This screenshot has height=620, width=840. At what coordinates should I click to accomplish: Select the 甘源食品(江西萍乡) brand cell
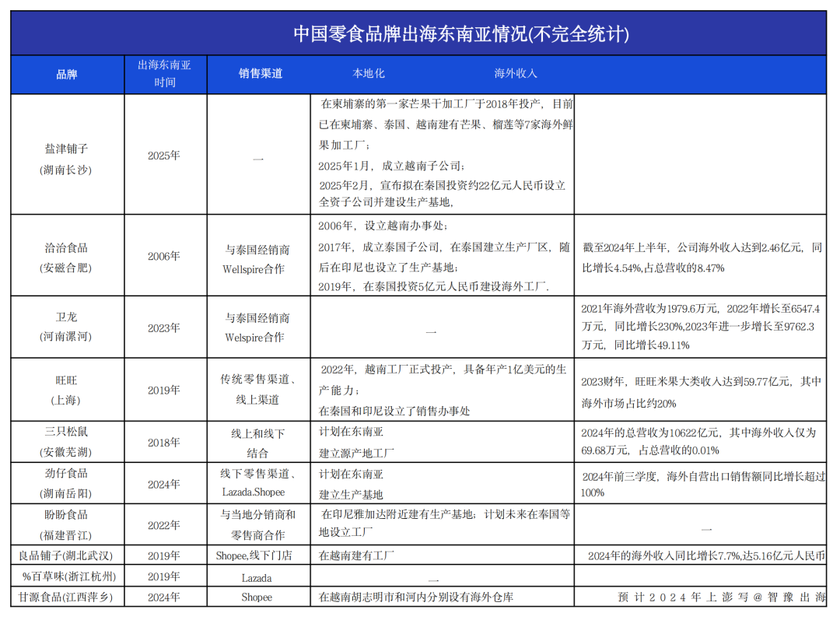point(67,597)
